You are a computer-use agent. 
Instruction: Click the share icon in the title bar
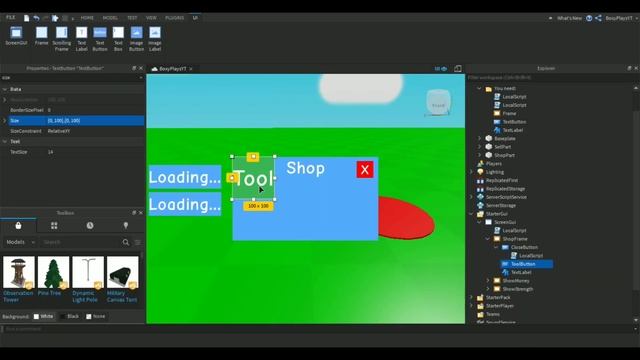(598, 18)
